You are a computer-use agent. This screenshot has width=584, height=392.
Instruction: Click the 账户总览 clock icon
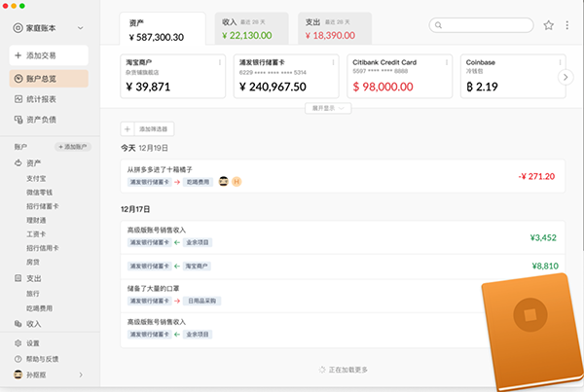pos(18,79)
